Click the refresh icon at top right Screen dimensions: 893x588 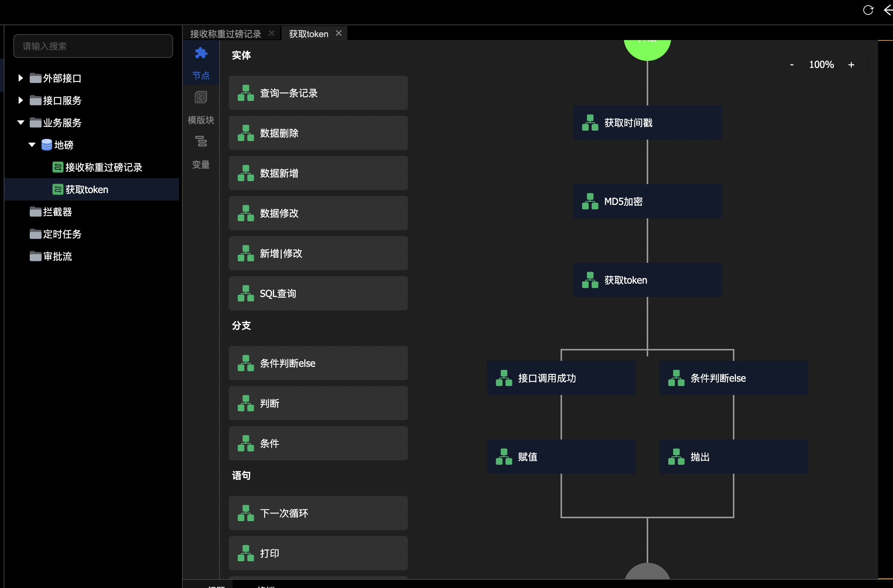pos(868,10)
